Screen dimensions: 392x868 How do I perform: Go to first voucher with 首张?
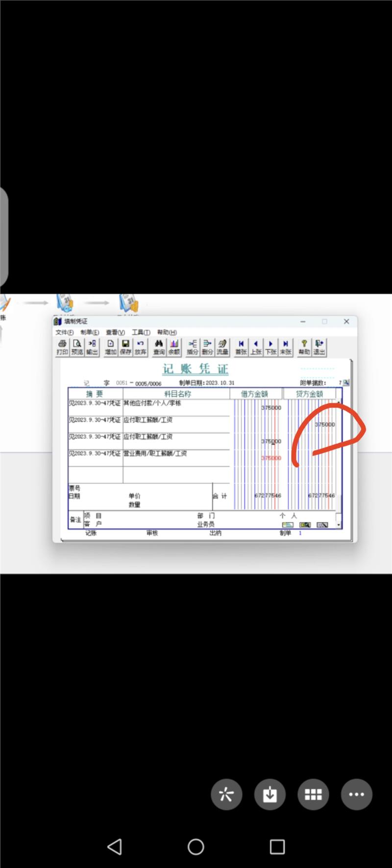pos(241,347)
